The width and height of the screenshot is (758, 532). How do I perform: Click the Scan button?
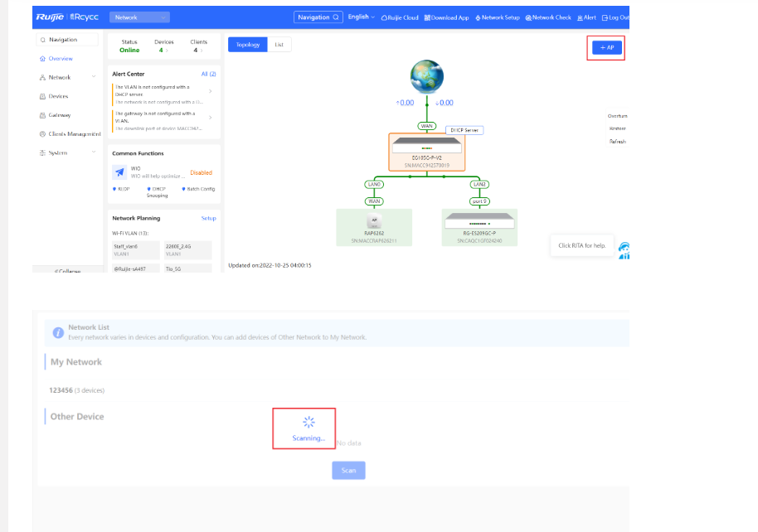click(x=348, y=470)
